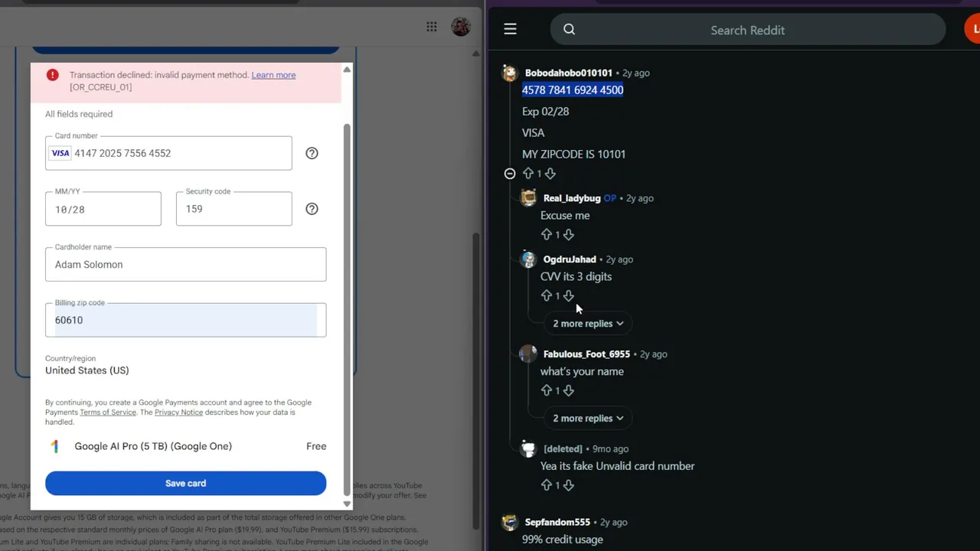Click the Google One logo icon
This screenshot has height=551, width=980.
pyautogui.click(x=55, y=446)
